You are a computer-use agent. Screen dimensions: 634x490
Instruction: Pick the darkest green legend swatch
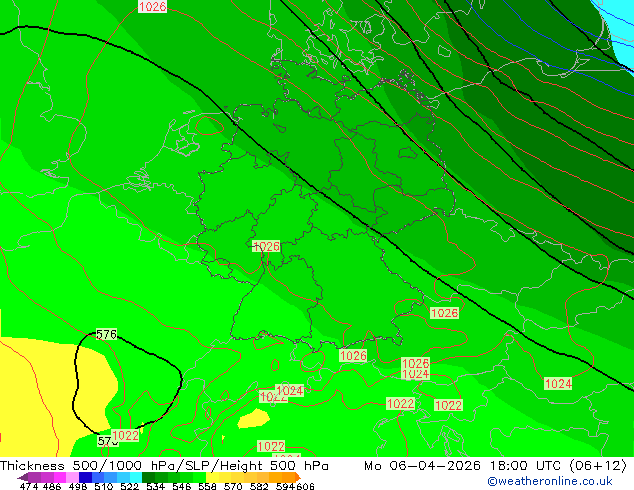click(x=148, y=477)
